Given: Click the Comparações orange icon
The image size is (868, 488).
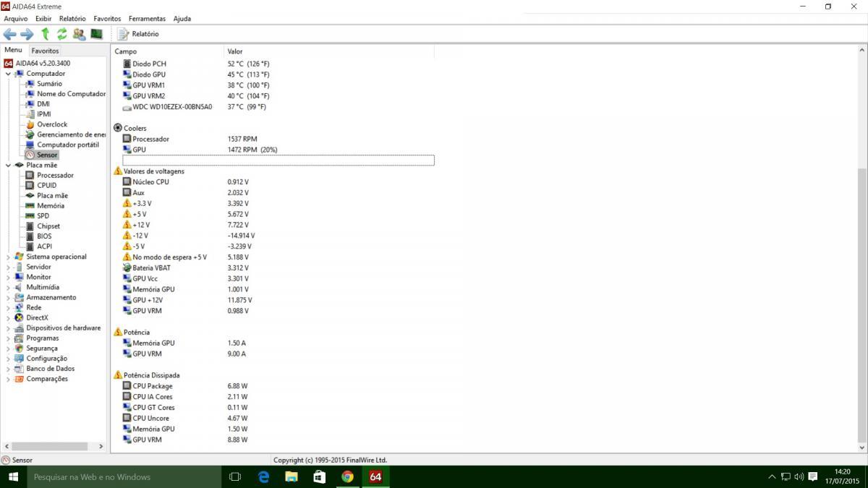Looking at the screenshot, I should (20, 379).
